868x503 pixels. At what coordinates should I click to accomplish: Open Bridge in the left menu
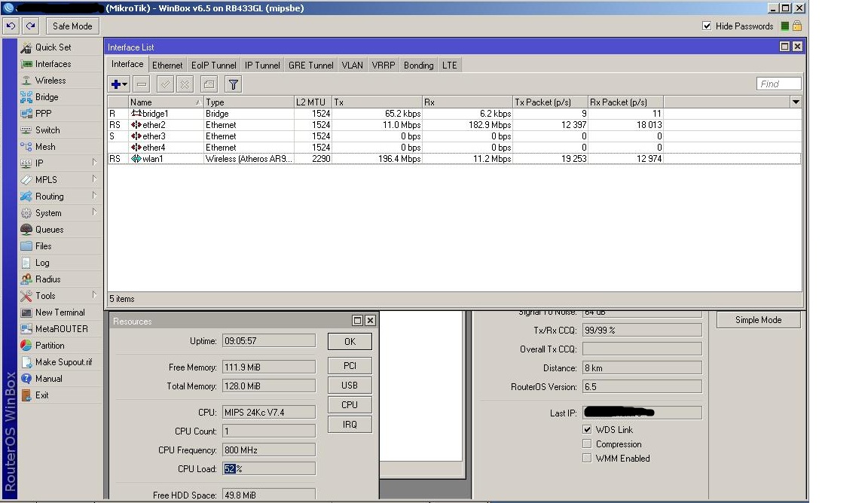[x=46, y=97]
